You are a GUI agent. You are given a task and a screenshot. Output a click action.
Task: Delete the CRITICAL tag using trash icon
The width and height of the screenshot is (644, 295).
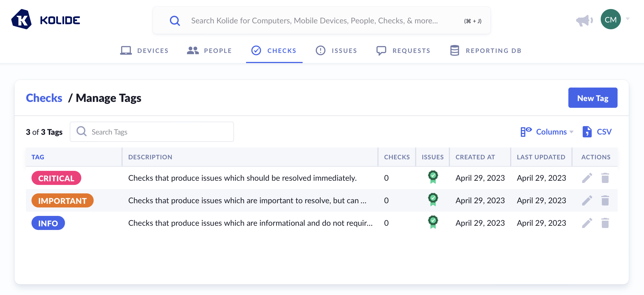pos(605,178)
